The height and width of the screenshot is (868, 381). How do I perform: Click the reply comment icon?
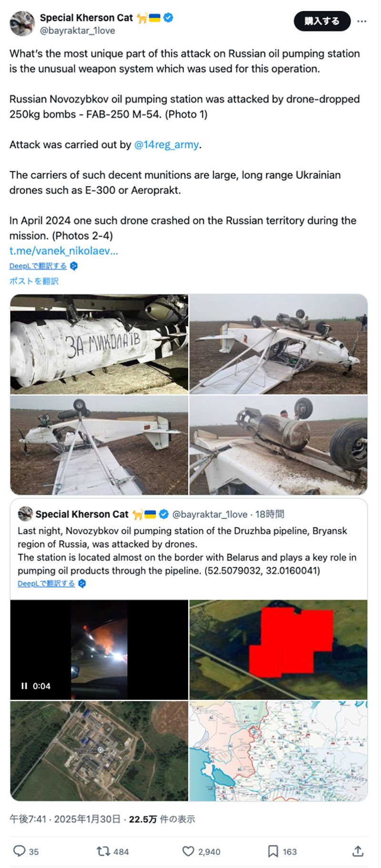coord(19,851)
